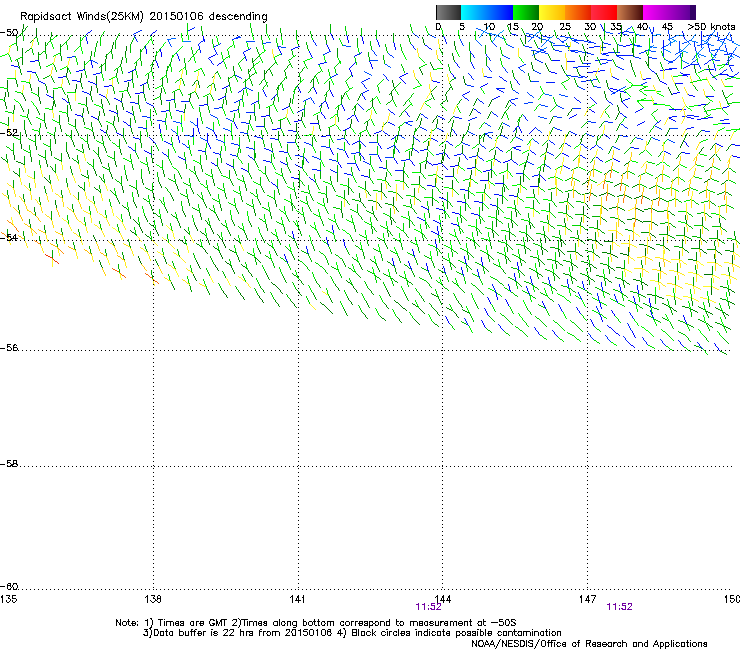Click the longitude label '144'
The image size is (740, 650).
pos(442,599)
